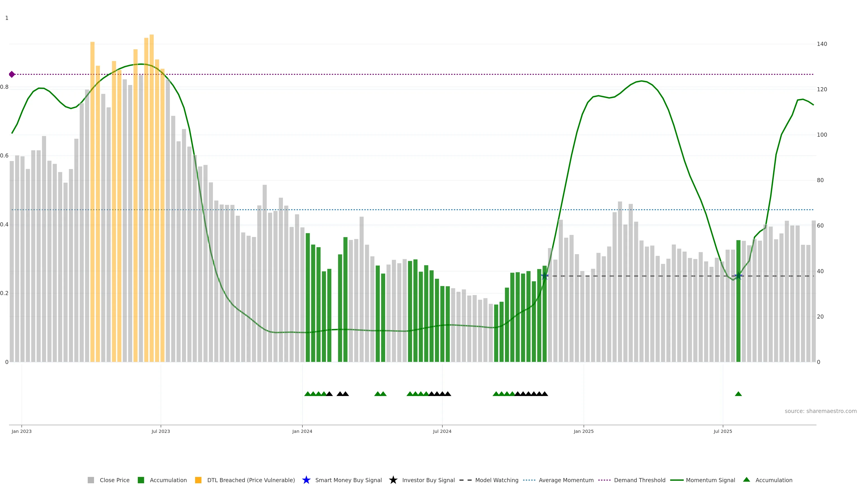Click the Jul 2023 axis label
Viewport: 868px width, 488px height.
tap(160, 431)
